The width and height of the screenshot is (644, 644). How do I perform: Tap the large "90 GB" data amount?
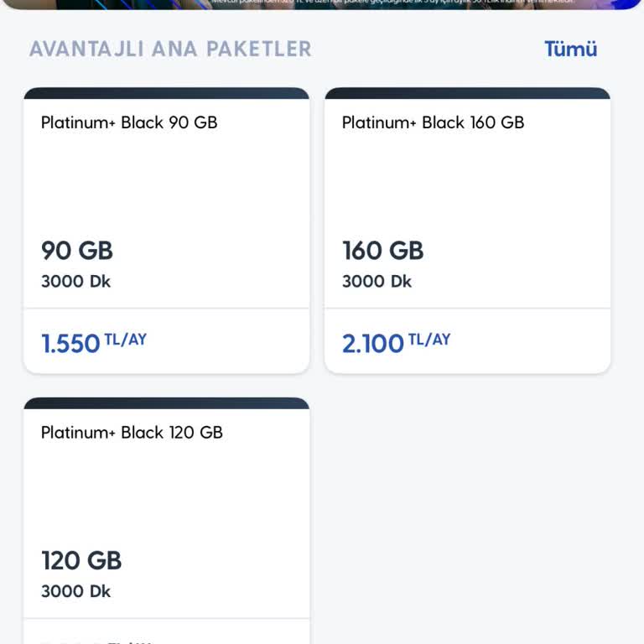click(x=77, y=250)
